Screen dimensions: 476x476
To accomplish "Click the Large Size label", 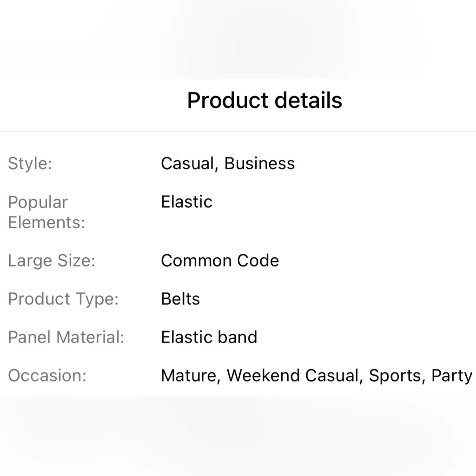I will 52,261.
